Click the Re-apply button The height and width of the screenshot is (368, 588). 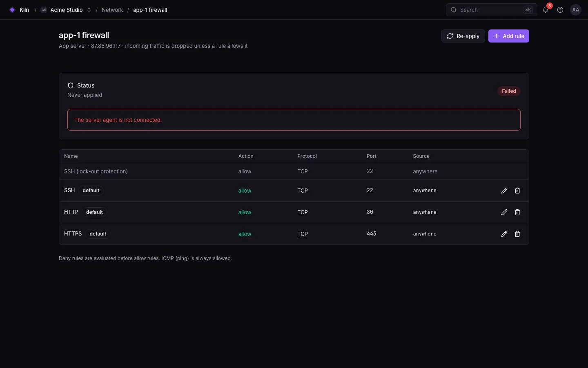(x=463, y=36)
